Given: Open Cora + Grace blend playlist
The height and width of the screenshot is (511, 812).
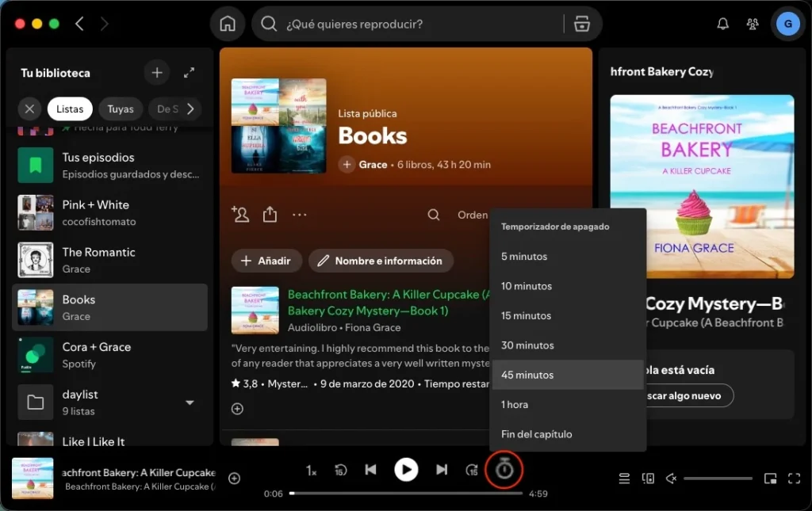Looking at the screenshot, I should pyautogui.click(x=109, y=355).
